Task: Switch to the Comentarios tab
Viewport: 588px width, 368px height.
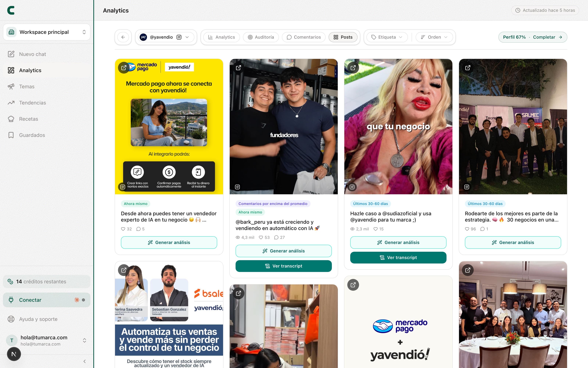Action: 304,37
